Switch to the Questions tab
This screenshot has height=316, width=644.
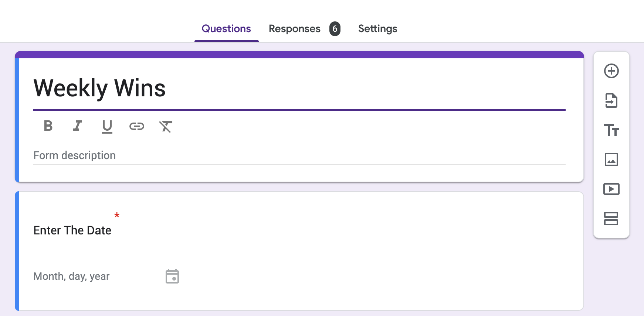coord(226,29)
